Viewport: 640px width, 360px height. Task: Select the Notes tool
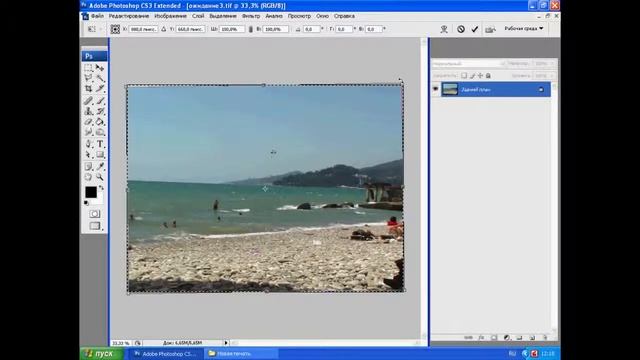click(x=89, y=166)
